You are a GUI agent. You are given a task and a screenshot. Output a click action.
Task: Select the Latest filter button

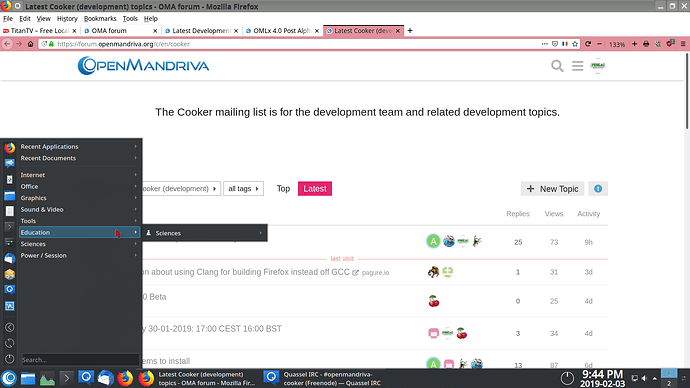[x=315, y=189]
